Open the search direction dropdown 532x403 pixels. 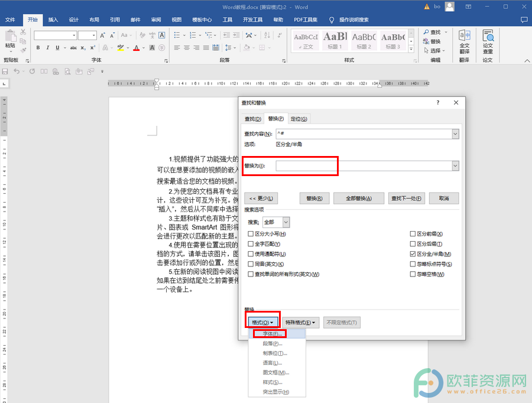(286, 222)
